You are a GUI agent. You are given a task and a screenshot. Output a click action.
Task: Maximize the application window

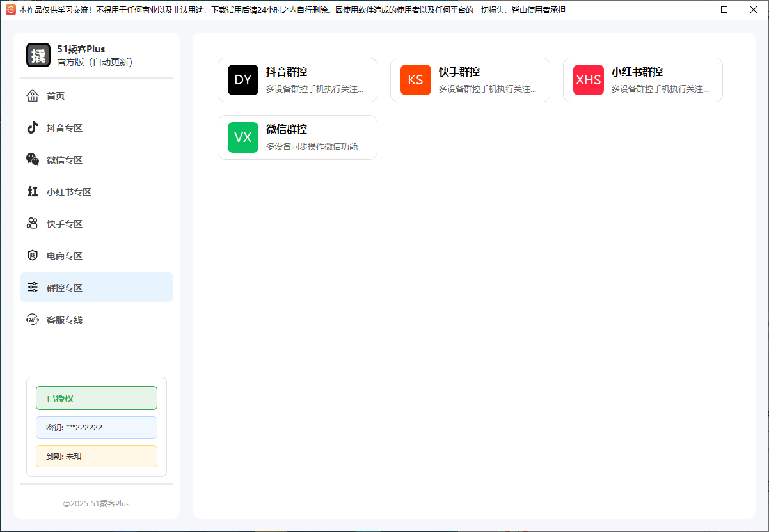(x=724, y=10)
